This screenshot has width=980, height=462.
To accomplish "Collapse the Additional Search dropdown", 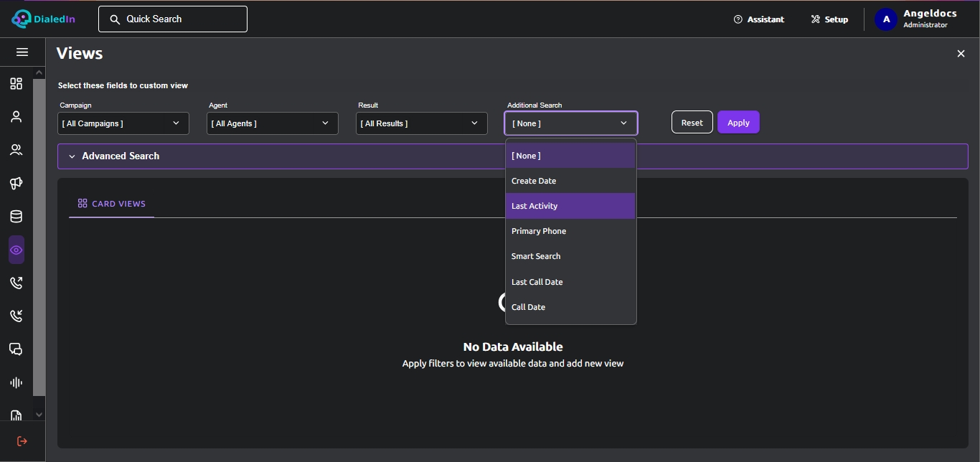I will pyautogui.click(x=571, y=123).
